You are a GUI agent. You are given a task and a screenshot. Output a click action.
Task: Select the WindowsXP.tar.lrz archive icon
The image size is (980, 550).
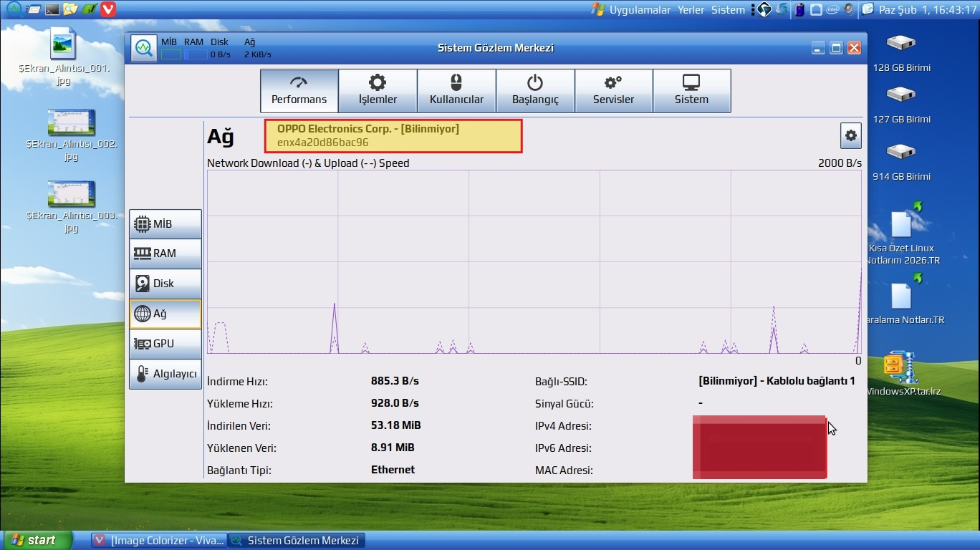(x=903, y=374)
